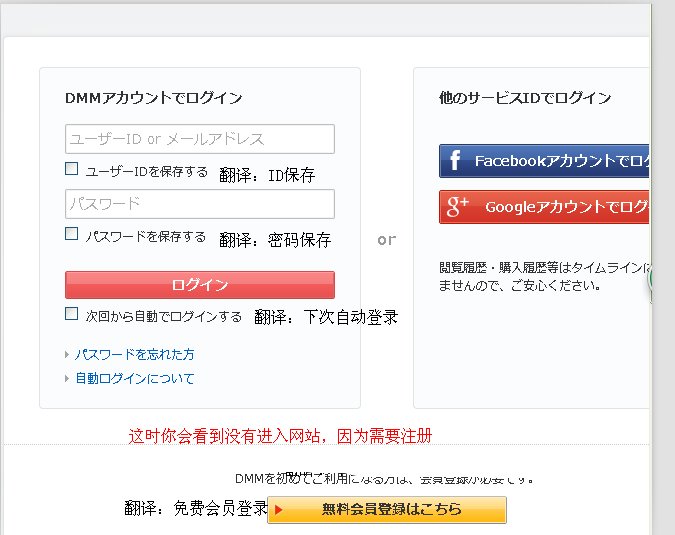Log in via Facebookアカウントでログイン text
This screenshot has width=675, height=535.
tap(561, 161)
